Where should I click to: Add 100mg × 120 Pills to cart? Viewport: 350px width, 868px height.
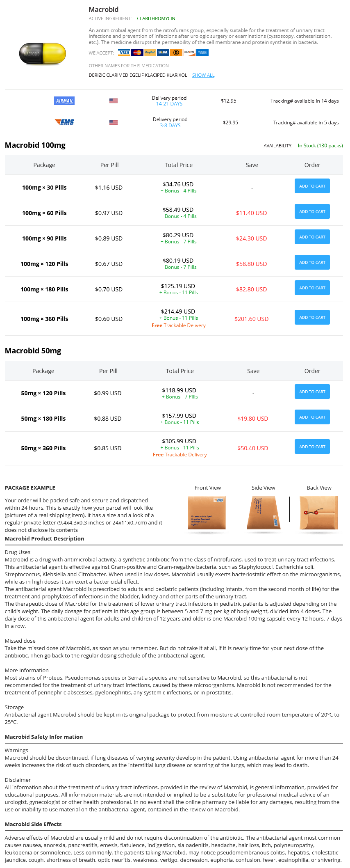point(312,263)
